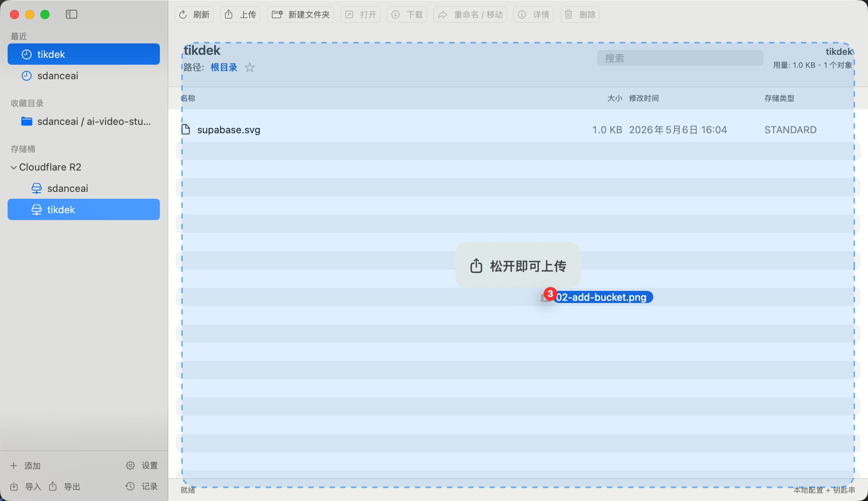Click the Download (下载) toolbar button

point(407,14)
